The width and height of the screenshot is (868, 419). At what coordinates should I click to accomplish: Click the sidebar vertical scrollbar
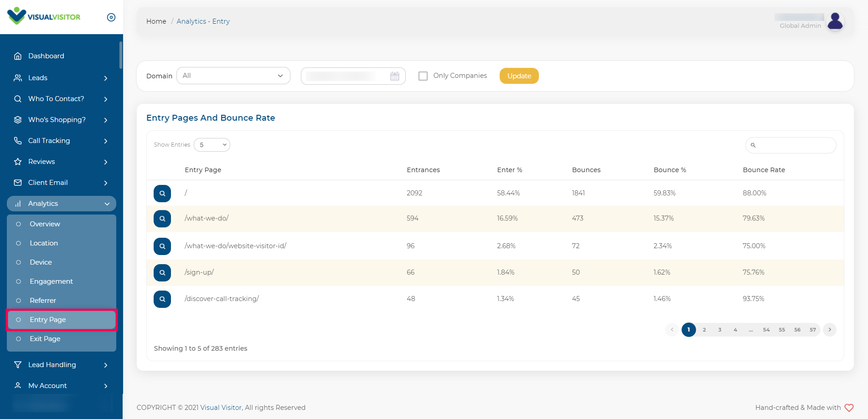tap(121, 55)
